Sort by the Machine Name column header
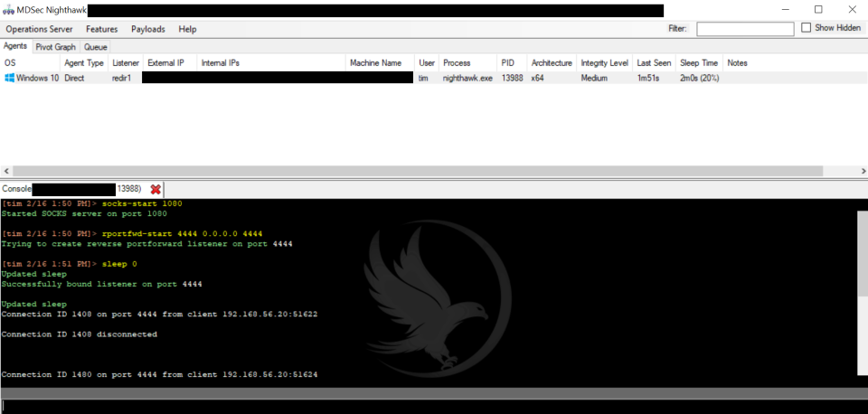Image resolution: width=868 pixels, height=414 pixels. [x=376, y=63]
